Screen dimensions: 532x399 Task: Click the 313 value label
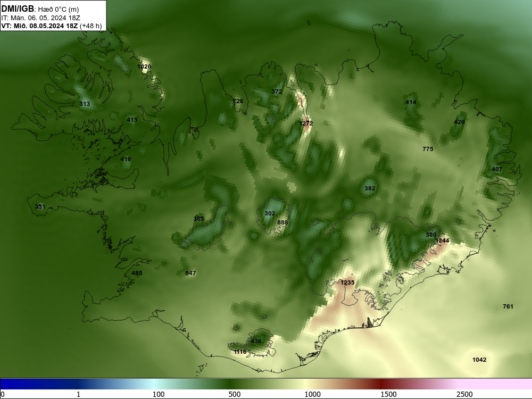[x=85, y=104]
